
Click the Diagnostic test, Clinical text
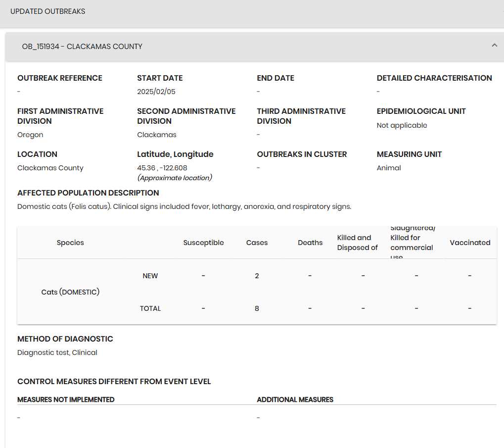click(x=57, y=352)
